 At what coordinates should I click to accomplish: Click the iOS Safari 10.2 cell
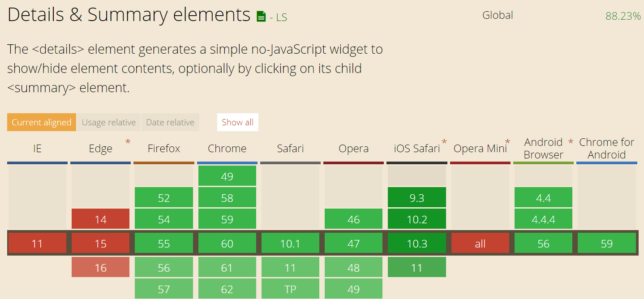[x=417, y=219]
